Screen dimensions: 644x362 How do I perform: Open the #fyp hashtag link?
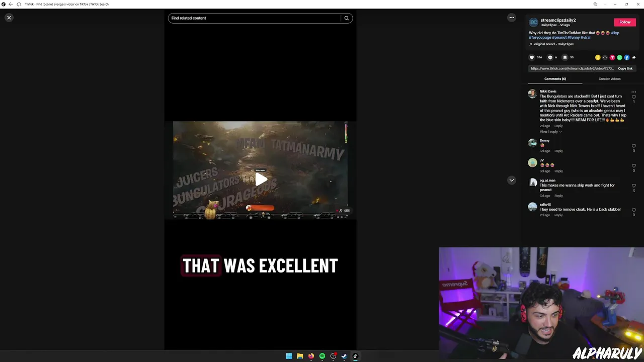pyautogui.click(x=615, y=33)
